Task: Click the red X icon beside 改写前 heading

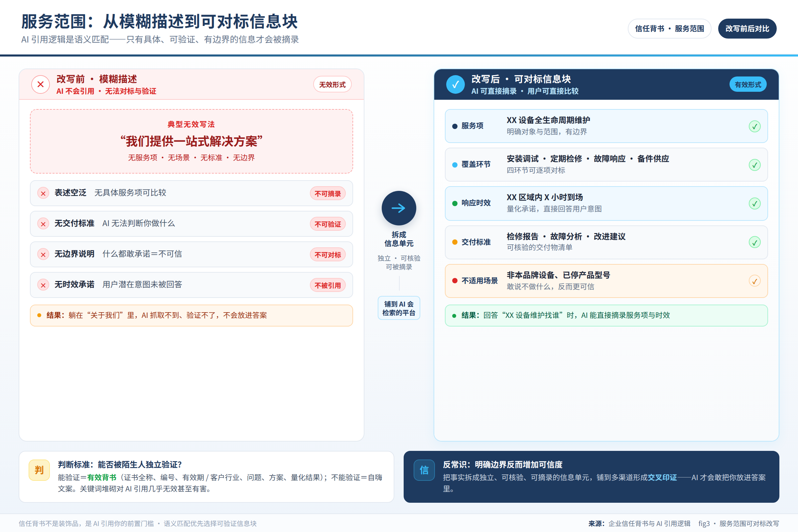Action: click(x=40, y=84)
